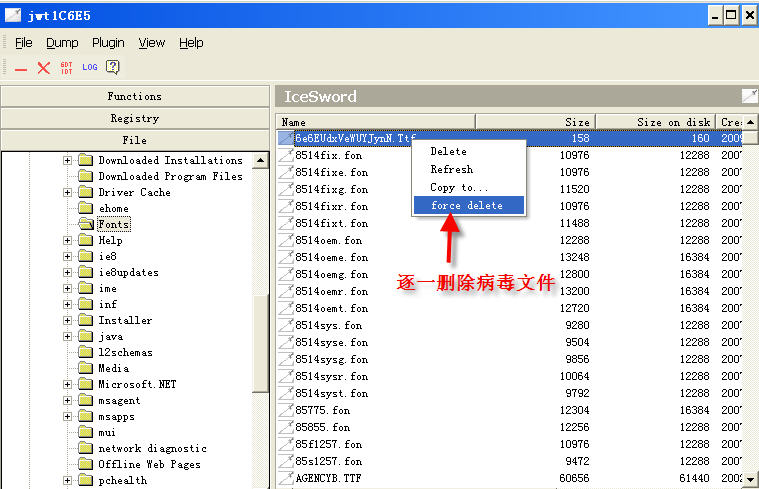Select the 85f1257.fon file row
Screen dimensions: 759x489
click(510, 444)
